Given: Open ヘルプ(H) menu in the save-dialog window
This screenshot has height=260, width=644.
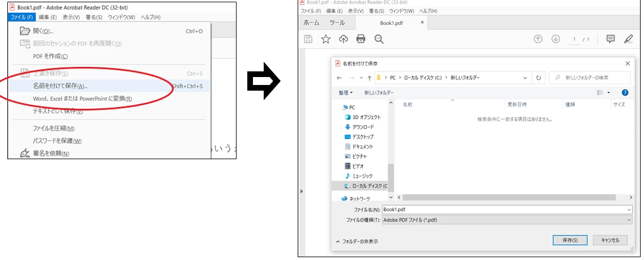Looking at the screenshot, I should 428,11.
